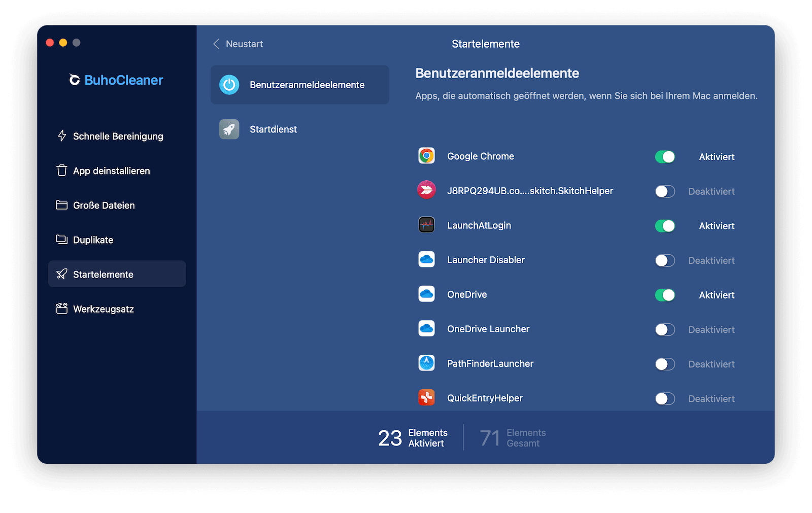This screenshot has height=513, width=812.
Task: Click the red close window button
Action: tap(50, 43)
